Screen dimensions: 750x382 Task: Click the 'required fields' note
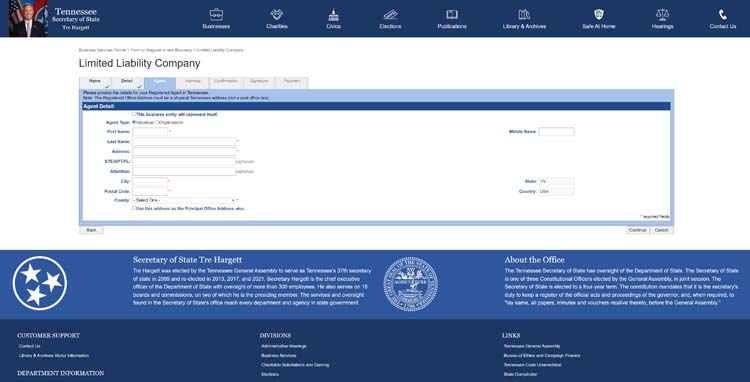[x=655, y=217]
